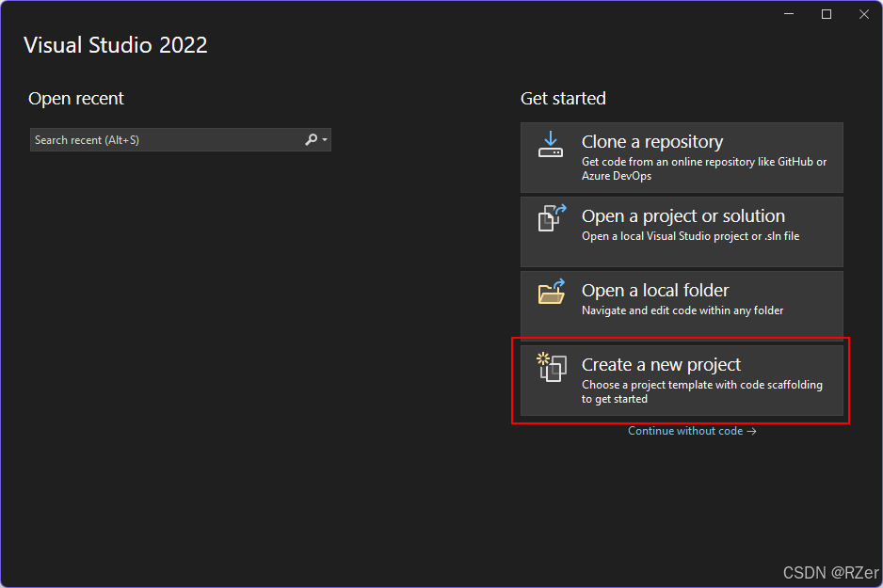Click the Clone a repository download icon

coord(551,144)
